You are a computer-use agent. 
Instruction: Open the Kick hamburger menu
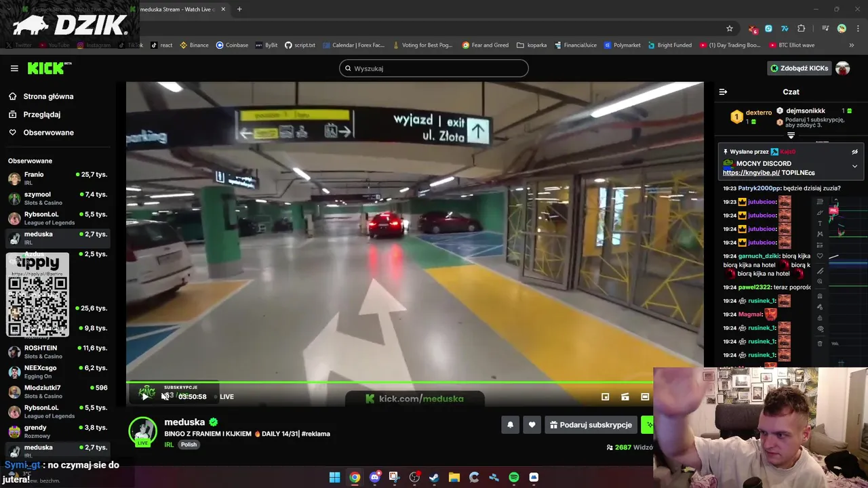click(14, 68)
